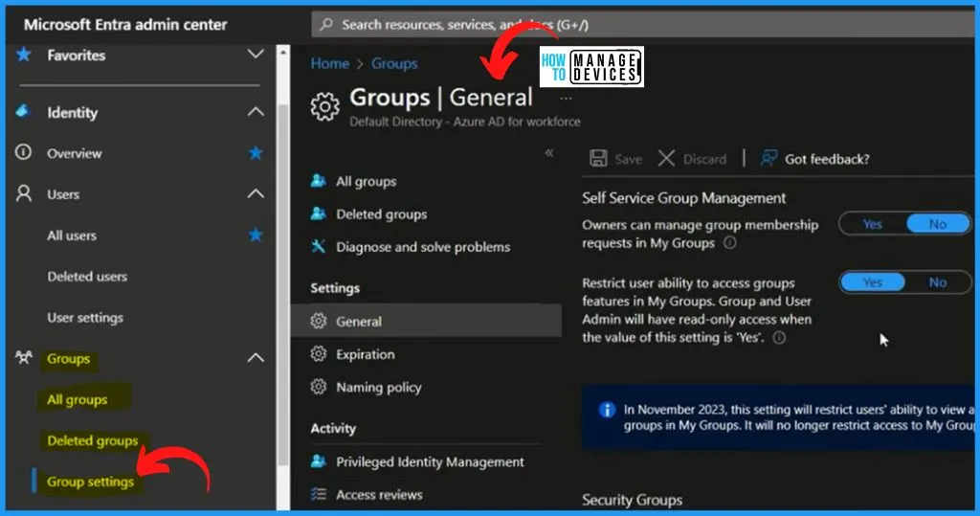Open All users in sidebar
This screenshot has height=516, width=980.
72,236
